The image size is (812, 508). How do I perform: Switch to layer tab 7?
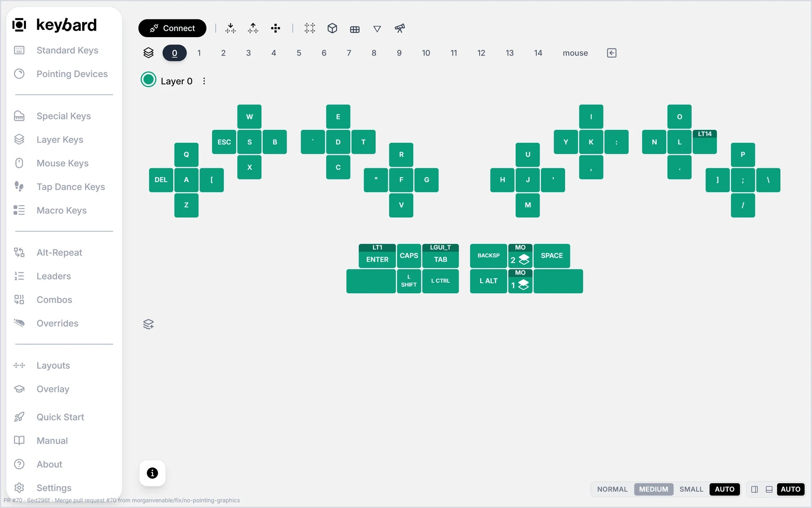[x=349, y=53]
